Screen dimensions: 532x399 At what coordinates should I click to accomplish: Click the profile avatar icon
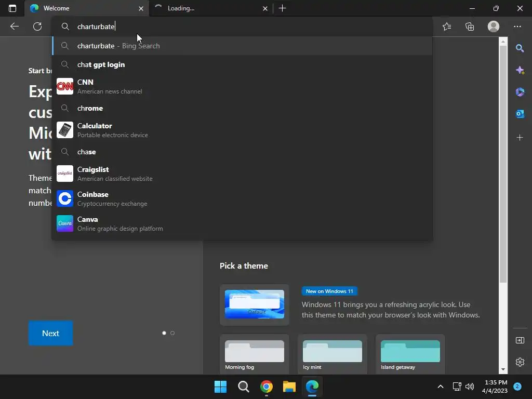pos(494,26)
